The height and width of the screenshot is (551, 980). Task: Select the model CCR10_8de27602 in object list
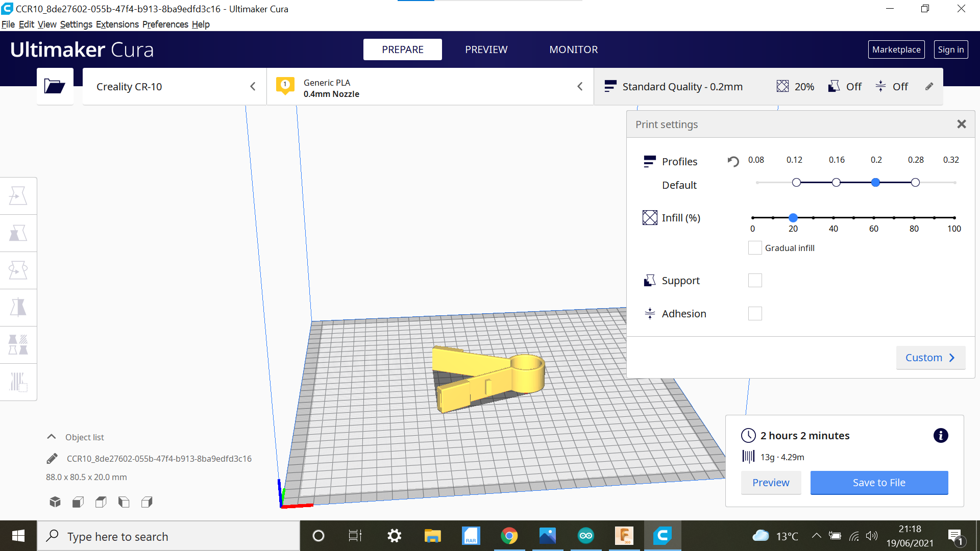[x=159, y=459]
